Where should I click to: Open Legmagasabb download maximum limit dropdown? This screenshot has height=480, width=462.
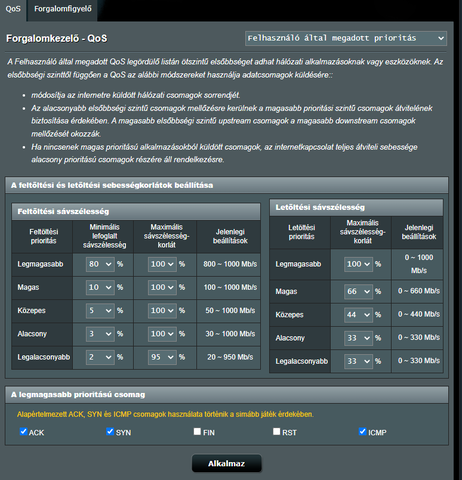358,264
